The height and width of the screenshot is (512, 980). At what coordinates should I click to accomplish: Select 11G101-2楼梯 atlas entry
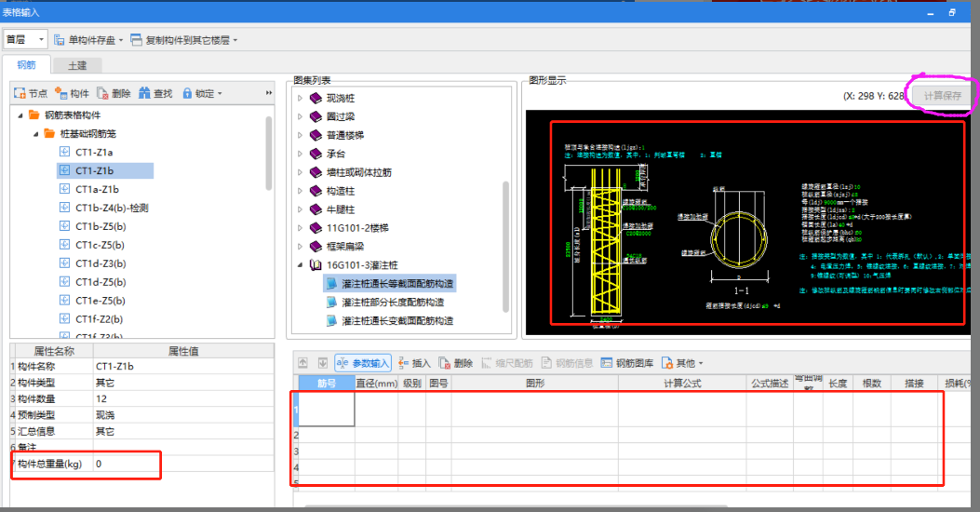[357, 228]
